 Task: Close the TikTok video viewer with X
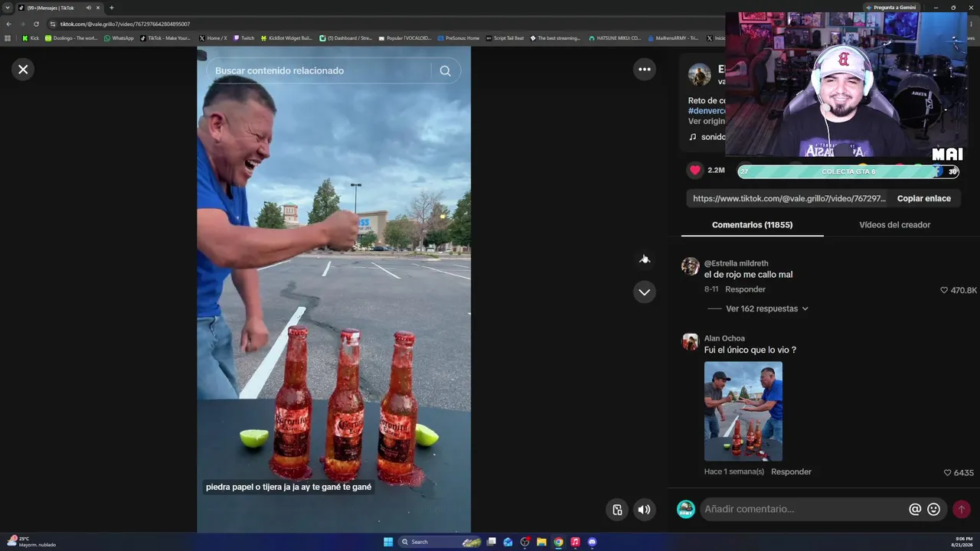pyautogui.click(x=23, y=70)
